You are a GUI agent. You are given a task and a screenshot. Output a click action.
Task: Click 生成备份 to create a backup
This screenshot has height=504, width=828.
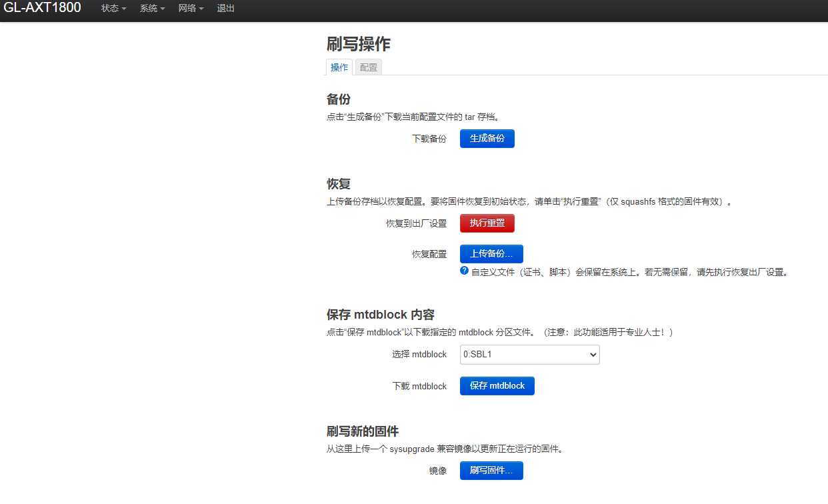point(487,138)
